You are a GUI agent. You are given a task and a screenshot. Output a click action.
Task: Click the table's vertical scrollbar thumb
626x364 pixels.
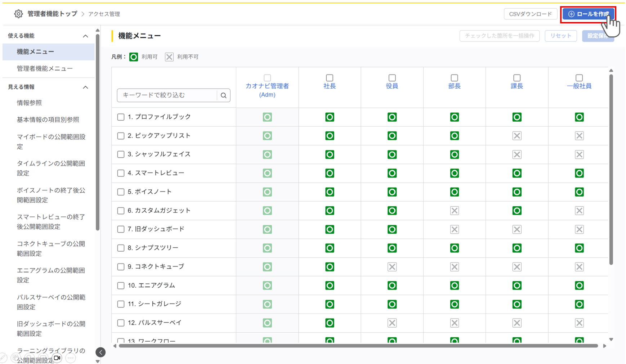(x=611, y=169)
